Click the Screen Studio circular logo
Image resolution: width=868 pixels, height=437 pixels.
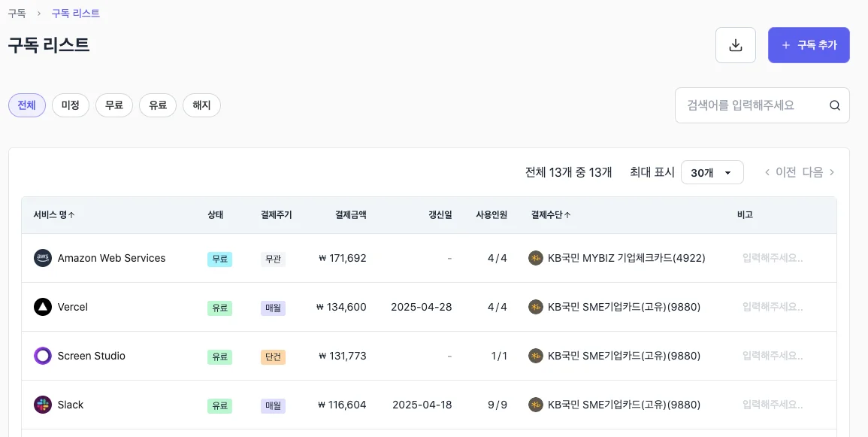43,356
